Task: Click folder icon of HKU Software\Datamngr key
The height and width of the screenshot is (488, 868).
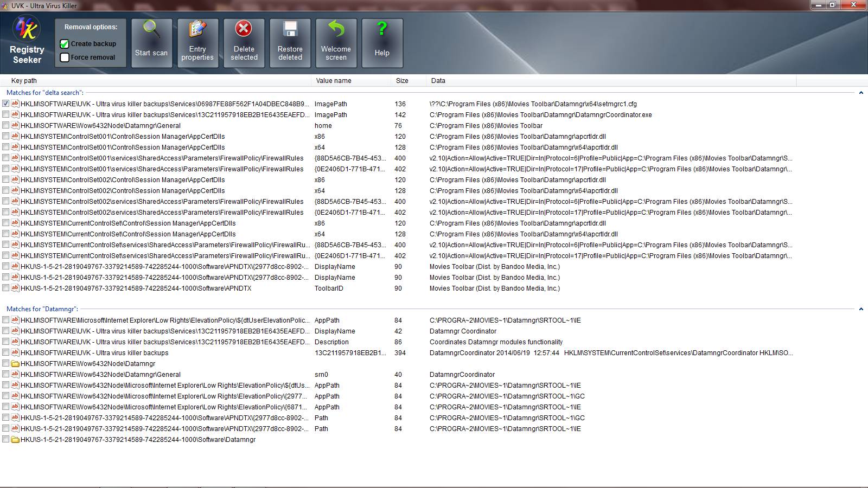Action: click(15, 439)
